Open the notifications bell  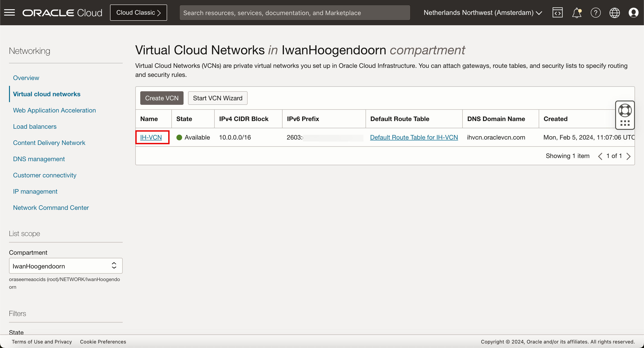point(577,12)
